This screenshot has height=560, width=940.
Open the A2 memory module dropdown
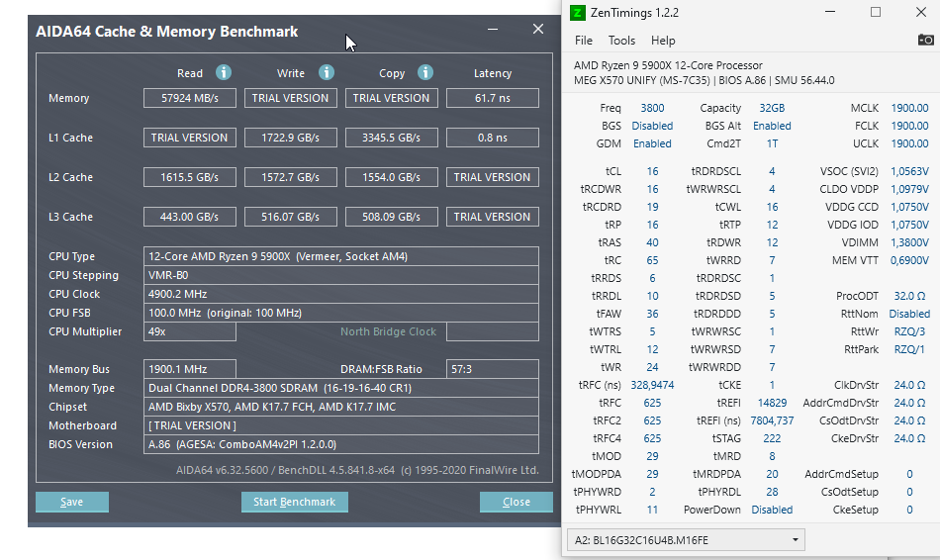click(x=686, y=540)
